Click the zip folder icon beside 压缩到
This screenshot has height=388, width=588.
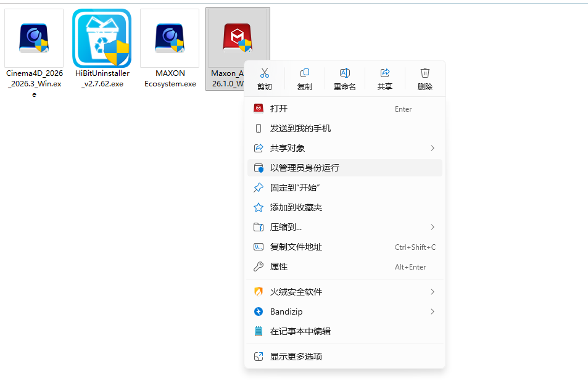point(259,227)
